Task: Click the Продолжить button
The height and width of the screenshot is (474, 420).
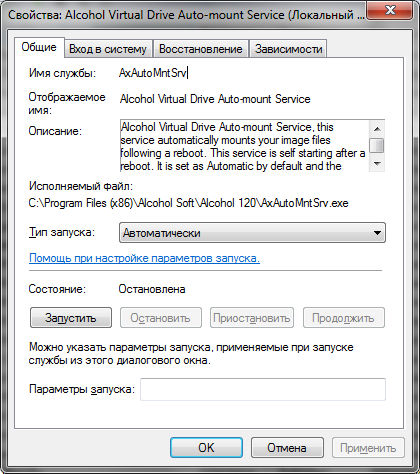Action: [343, 318]
